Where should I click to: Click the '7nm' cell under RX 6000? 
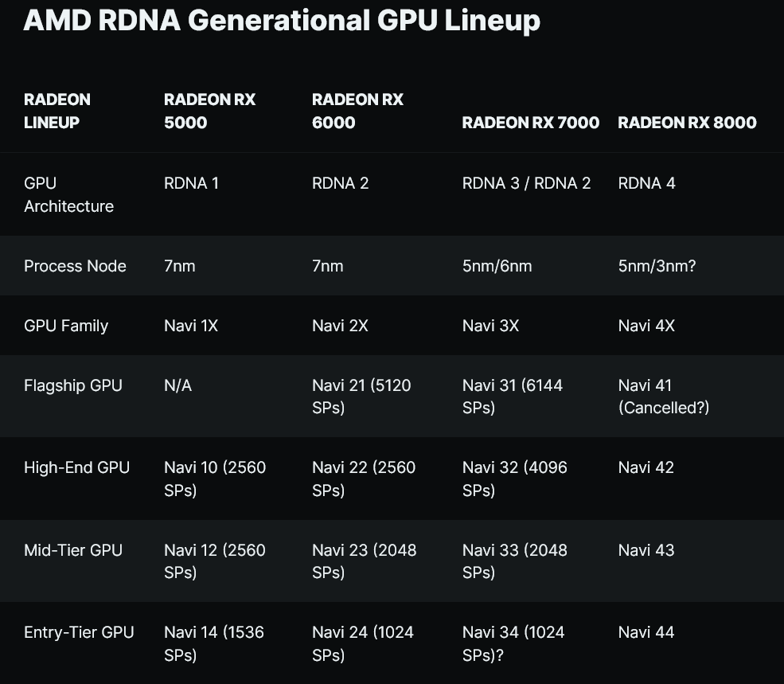327,266
